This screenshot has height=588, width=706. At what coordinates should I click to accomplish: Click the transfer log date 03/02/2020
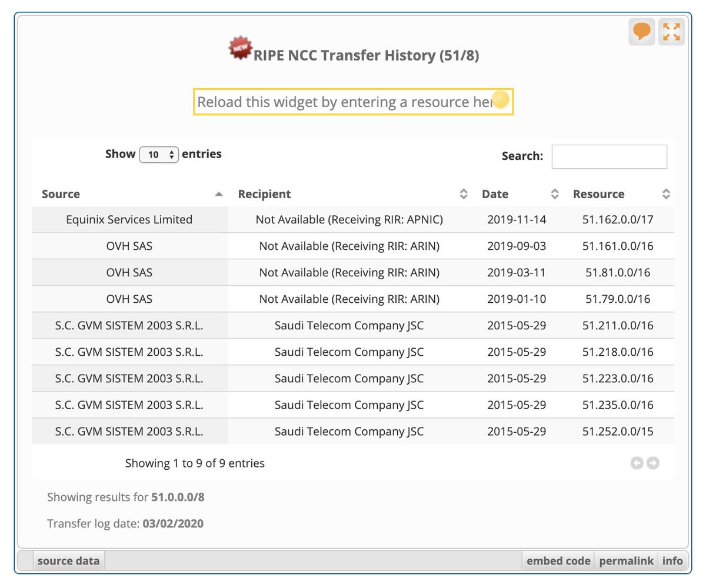coord(173,523)
